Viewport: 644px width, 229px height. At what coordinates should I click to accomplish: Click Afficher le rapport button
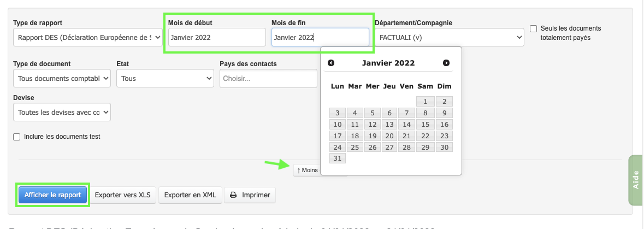tap(53, 195)
